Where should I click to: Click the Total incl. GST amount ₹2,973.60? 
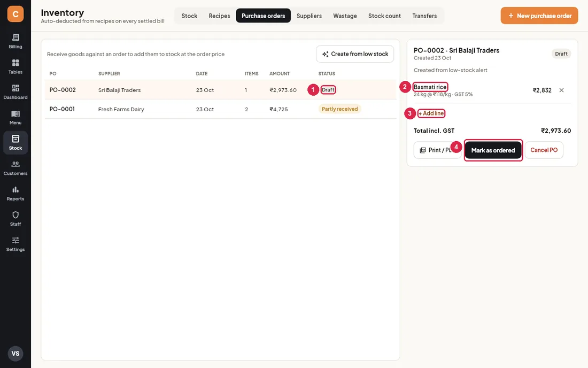(x=556, y=131)
